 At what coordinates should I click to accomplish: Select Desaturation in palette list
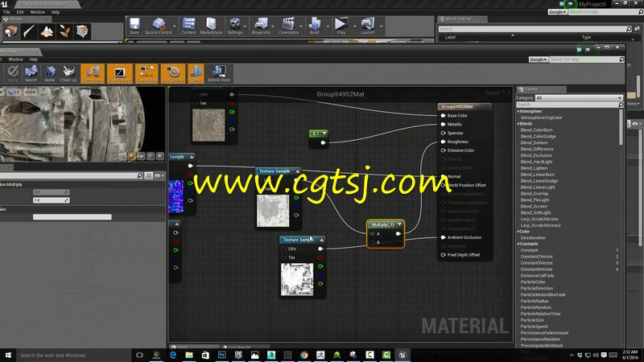(533, 237)
